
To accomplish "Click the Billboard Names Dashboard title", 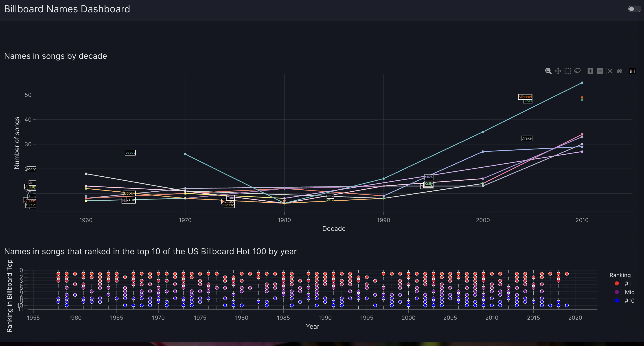I will (x=67, y=9).
